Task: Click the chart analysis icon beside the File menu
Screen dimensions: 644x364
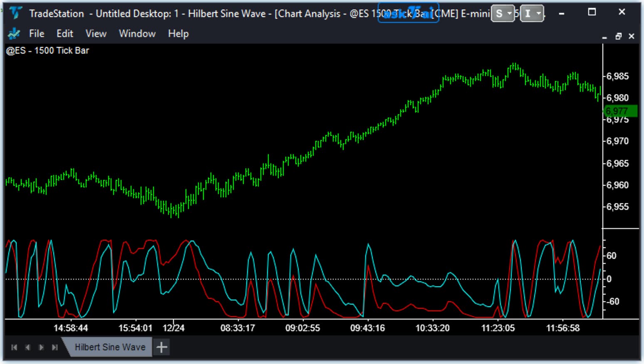Action: (x=14, y=34)
